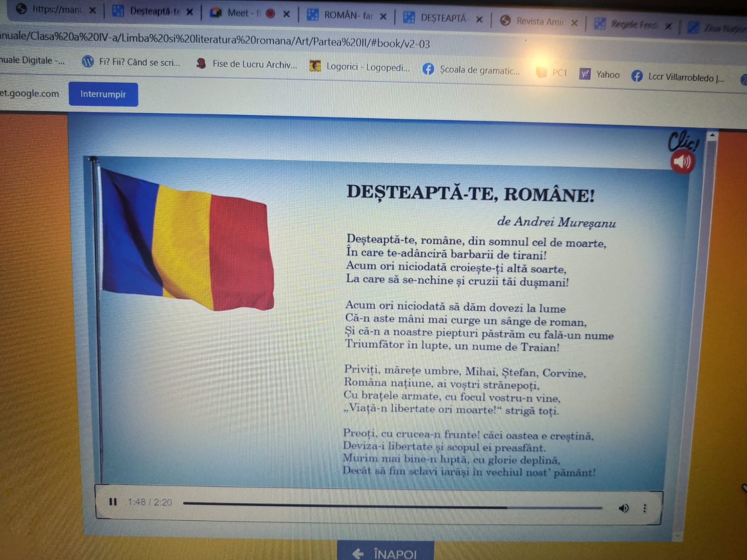Open Lccr Villarrobledo Facebook bookmark

(x=685, y=77)
